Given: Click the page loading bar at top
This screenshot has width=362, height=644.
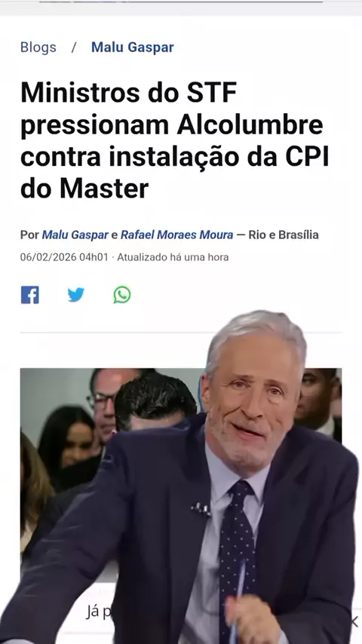Looking at the screenshot, I should 181,2.
